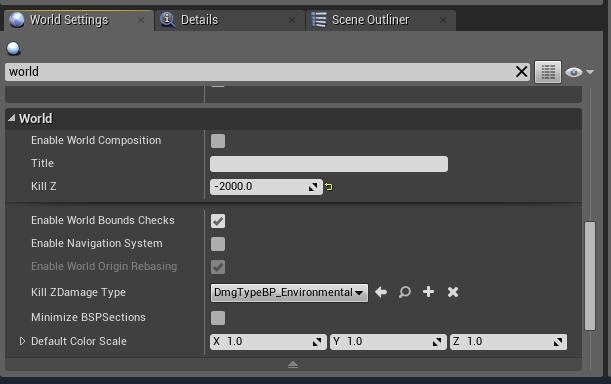Screen dimensions: 611x384
Task: Collapse the World category section
Action: coord(12,118)
